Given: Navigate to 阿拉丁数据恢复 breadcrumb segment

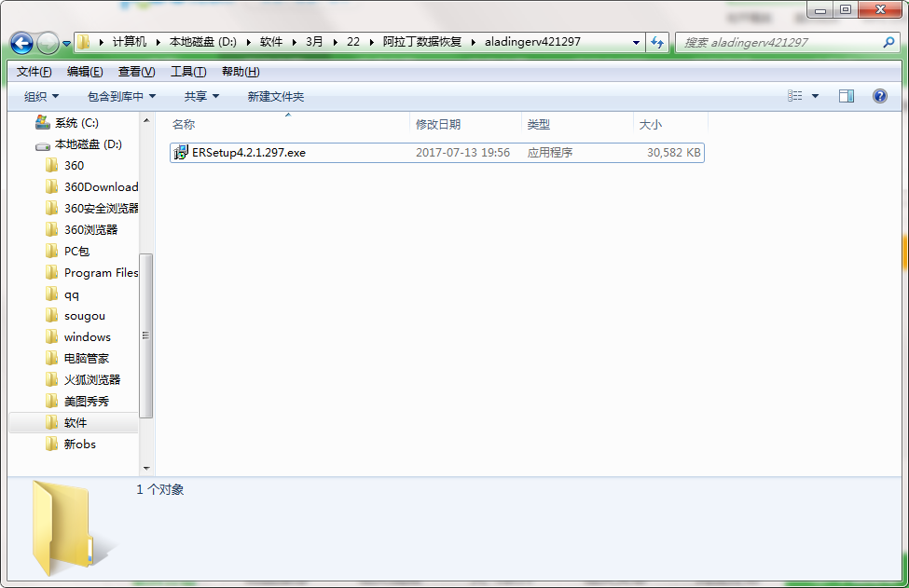Looking at the screenshot, I should click(x=422, y=42).
